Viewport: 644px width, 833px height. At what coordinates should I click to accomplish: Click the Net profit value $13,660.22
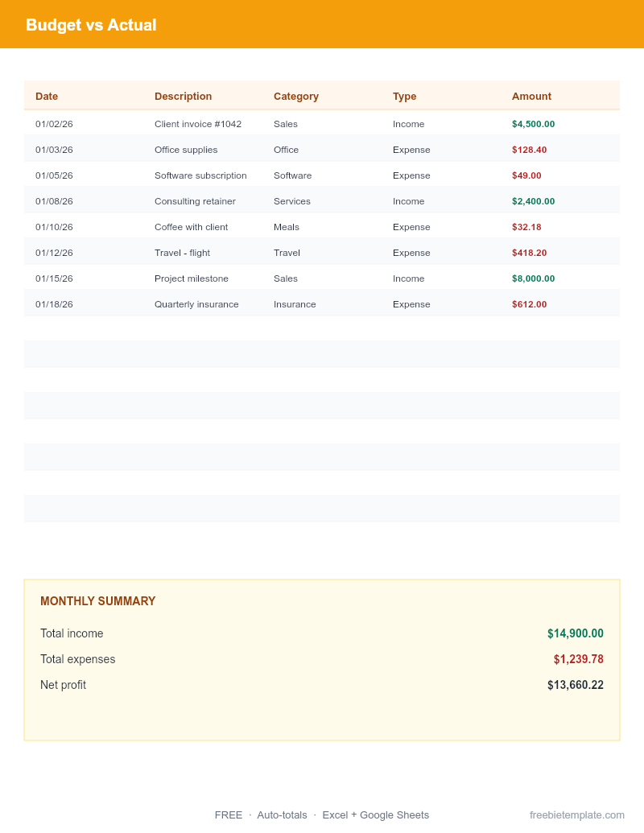tap(576, 685)
